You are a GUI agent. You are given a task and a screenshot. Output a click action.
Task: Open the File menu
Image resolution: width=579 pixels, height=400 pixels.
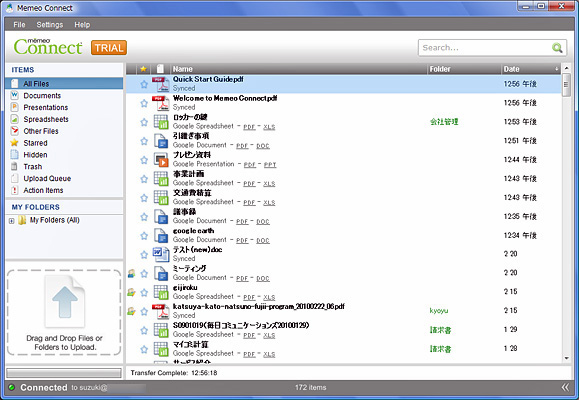(x=19, y=25)
